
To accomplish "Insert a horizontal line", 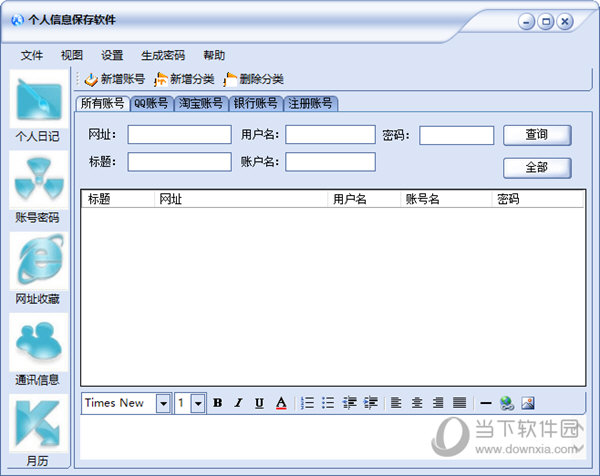I will pos(486,403).
